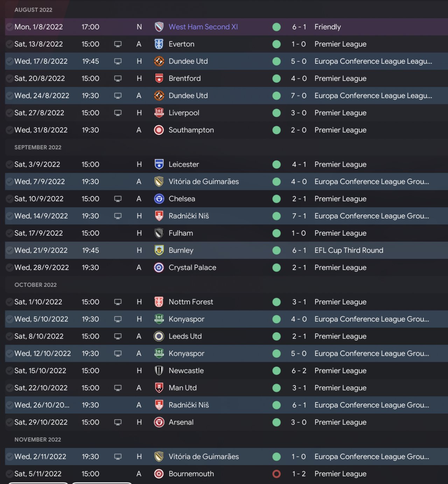Image resolution: width=448 pixels, height=484 pixels.
Task: Click the Arsenal club crest
Action: [x=159, y=422]
